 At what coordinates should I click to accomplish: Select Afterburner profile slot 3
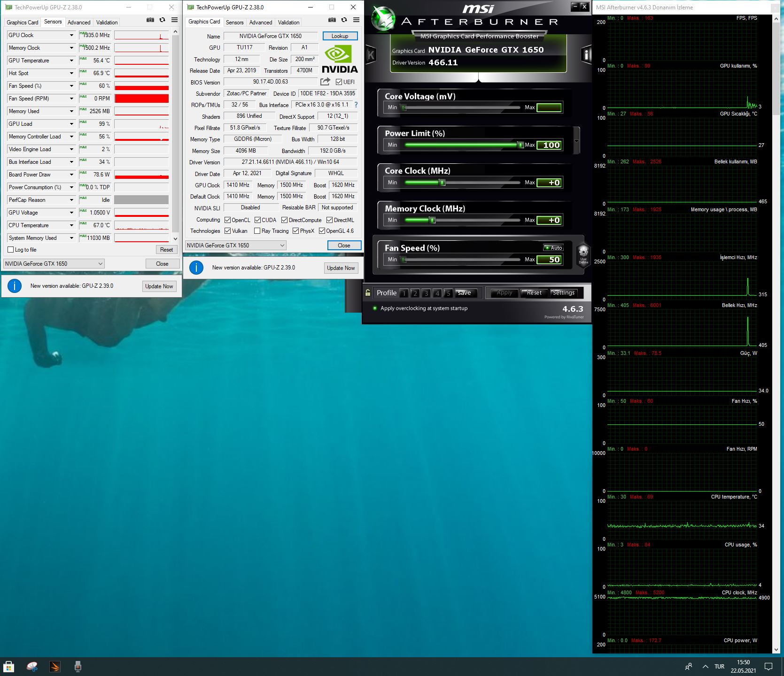(426, 293)
